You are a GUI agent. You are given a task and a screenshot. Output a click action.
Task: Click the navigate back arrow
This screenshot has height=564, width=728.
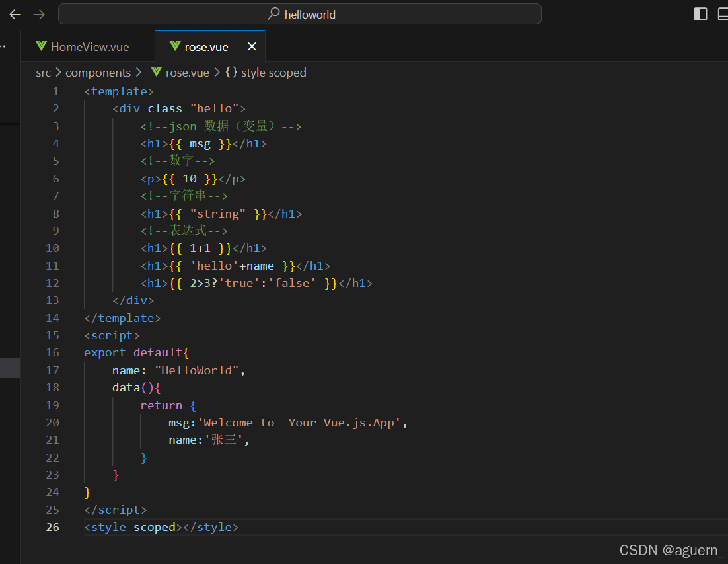coord(15,14)
